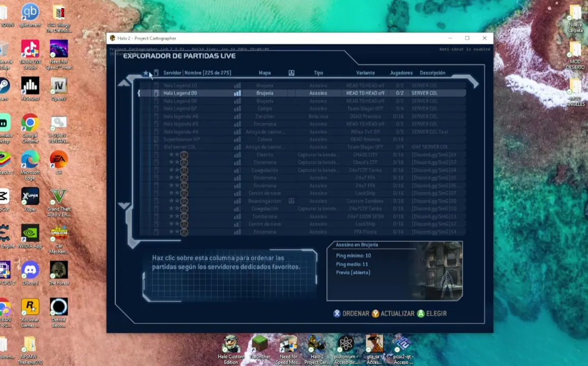Click download icon on Boardingaction row

click(x=291, y=201)
